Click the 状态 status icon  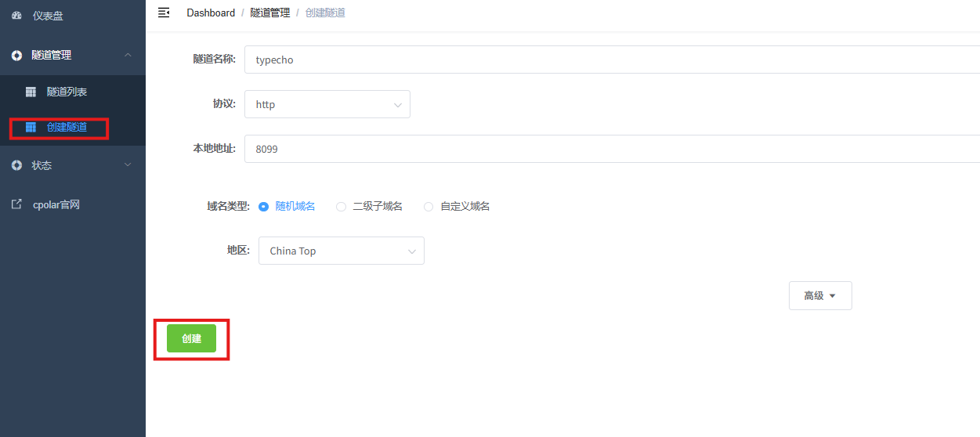pos(16,166)
